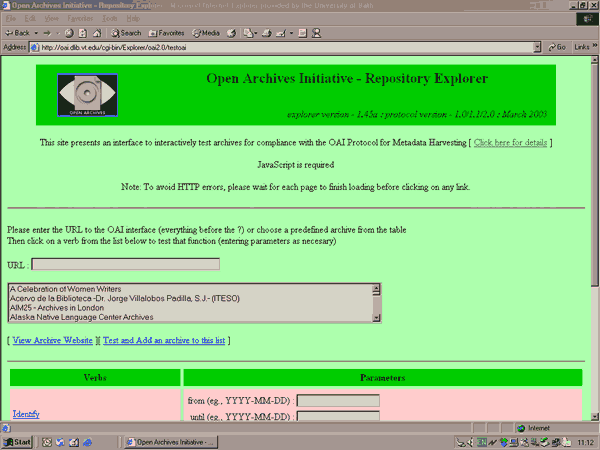
Task: Click into the URL text field
Action: pos(125,264)
